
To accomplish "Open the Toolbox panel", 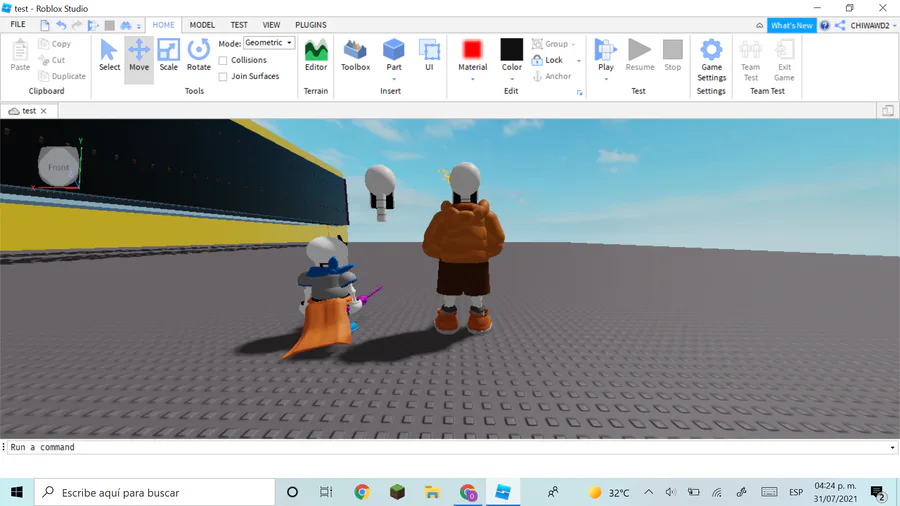I will click(355, 56).
